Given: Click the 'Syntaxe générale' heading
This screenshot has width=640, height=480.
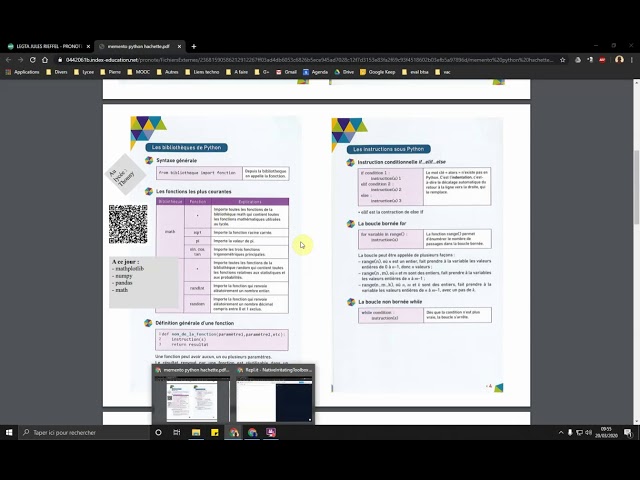Looking at the screenshot, I should [176, 160].
